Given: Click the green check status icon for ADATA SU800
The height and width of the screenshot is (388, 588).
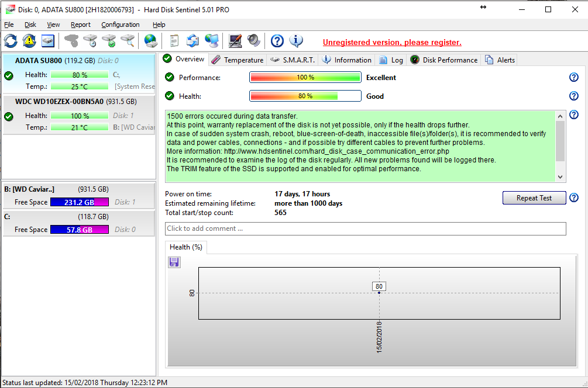Looking at the screenshot, I should click(x=9, y=75).
